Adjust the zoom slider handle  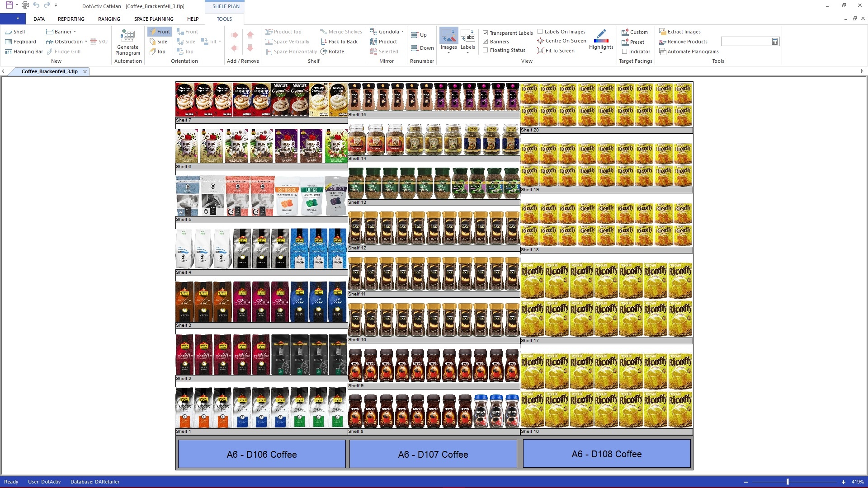[x=788, y=482]
